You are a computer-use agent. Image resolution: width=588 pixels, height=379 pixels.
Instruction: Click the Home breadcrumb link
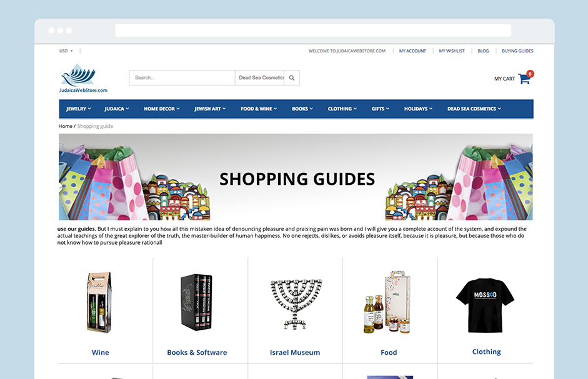point(65,126)
